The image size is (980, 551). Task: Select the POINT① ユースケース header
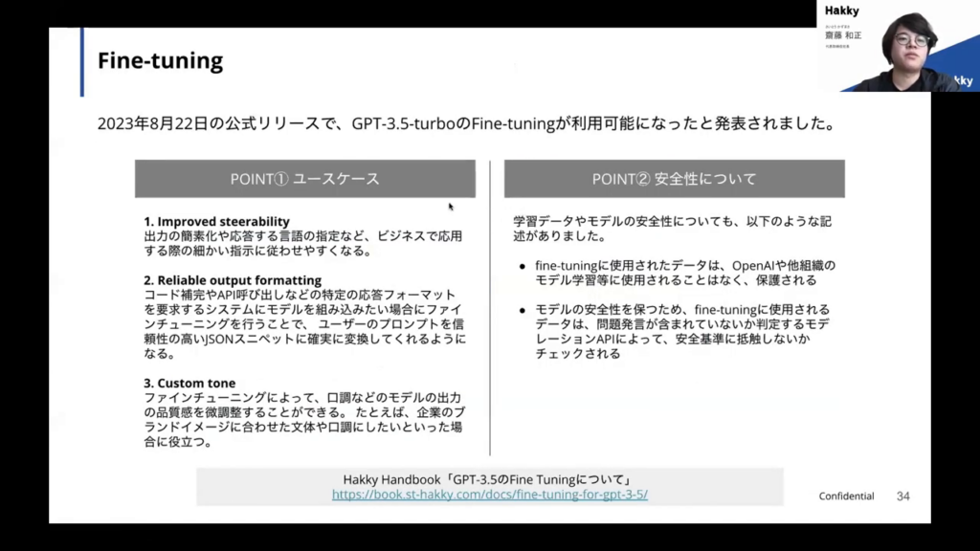(x=304, y=179)
